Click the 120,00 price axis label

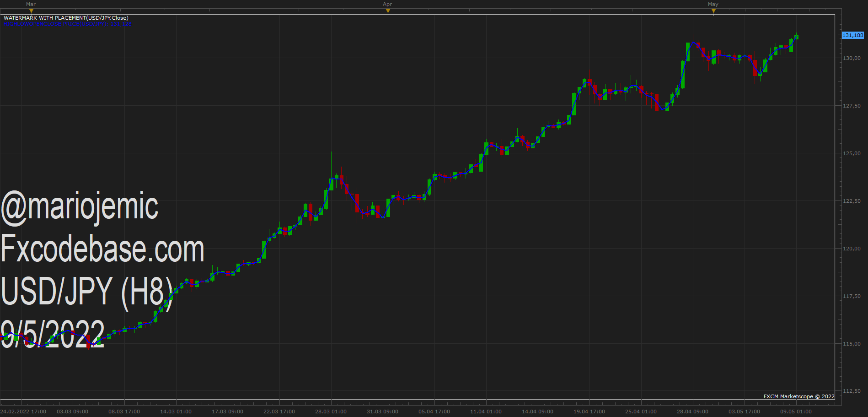pyautogui.click(x=852, y=249)
